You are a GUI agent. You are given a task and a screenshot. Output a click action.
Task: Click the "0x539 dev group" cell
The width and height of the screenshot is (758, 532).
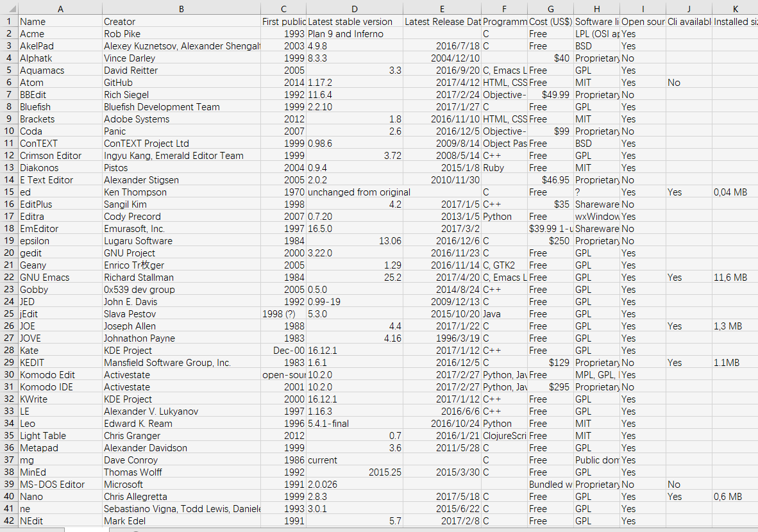(181, 290)
